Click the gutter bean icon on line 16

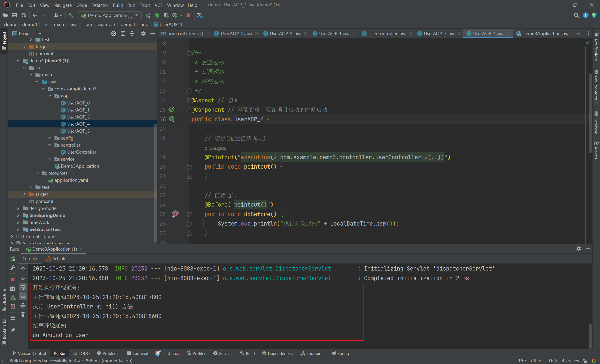[172, 119]
